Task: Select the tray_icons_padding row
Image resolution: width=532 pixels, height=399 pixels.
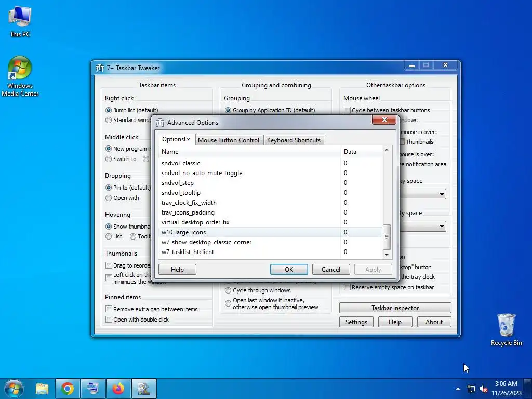Action: [271, 212]
